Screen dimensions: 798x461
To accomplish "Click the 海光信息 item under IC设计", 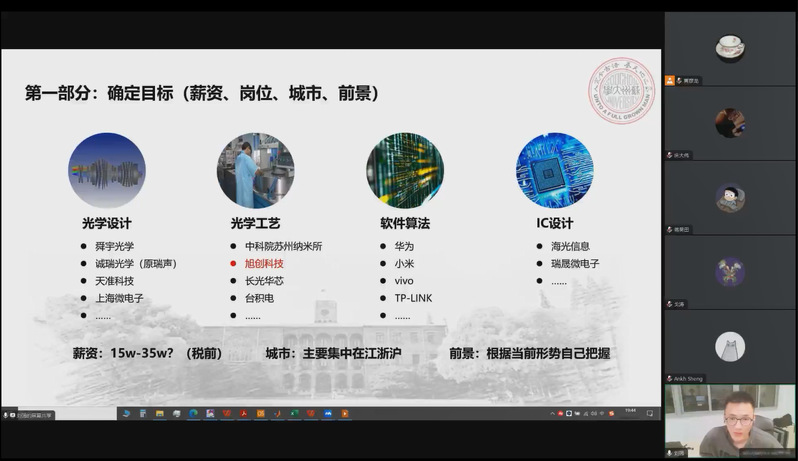I will coord(570,246).
